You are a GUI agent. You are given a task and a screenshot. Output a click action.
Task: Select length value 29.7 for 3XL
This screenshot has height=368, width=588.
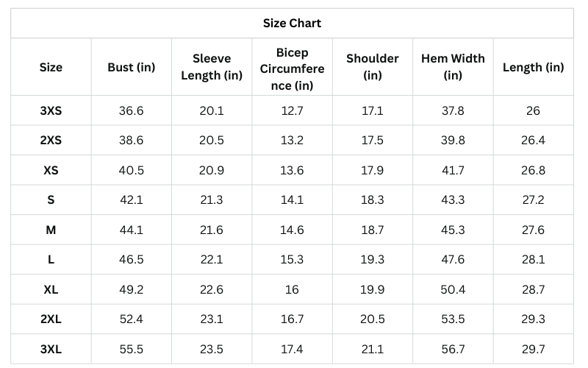(x=534, y=349)
